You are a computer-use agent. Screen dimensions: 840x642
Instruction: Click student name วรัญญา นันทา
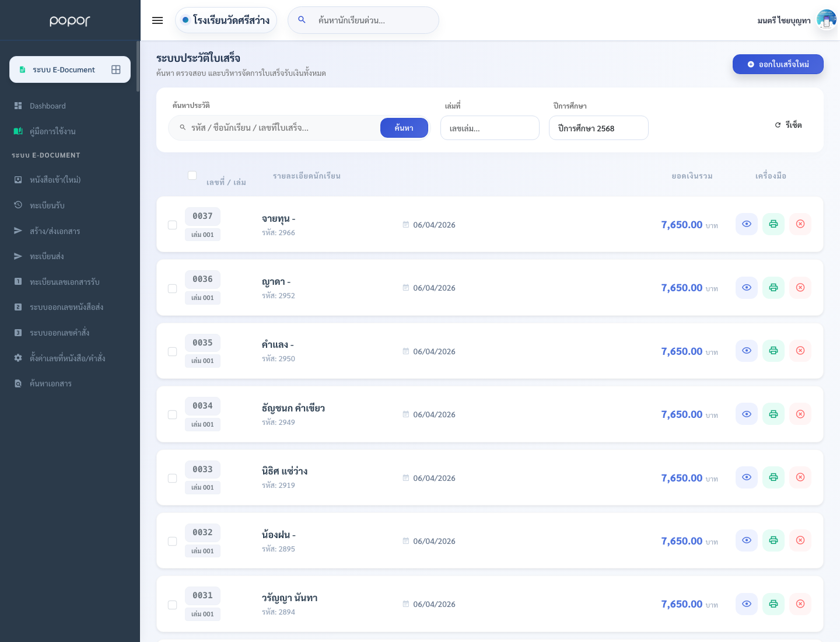coord(289,598)
